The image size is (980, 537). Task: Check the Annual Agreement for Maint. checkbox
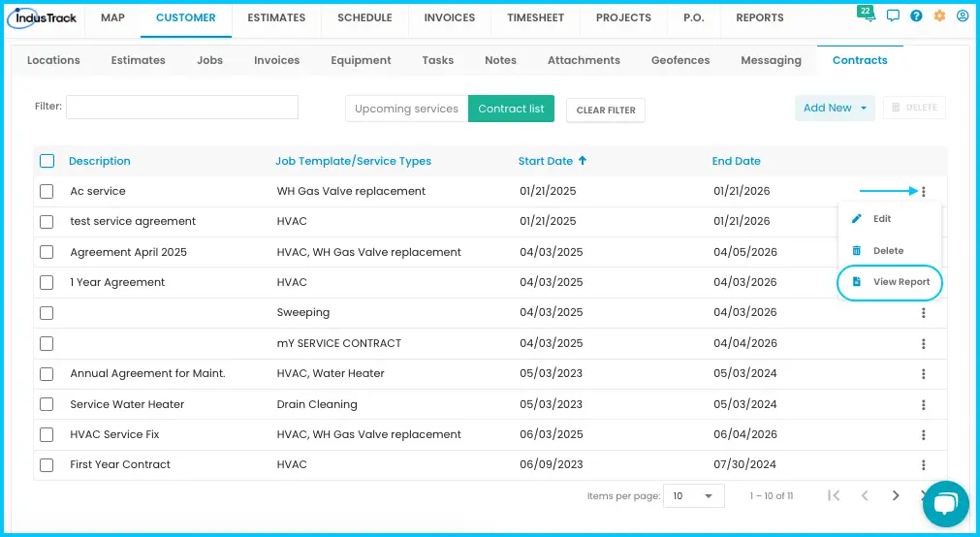coord(47,374)
